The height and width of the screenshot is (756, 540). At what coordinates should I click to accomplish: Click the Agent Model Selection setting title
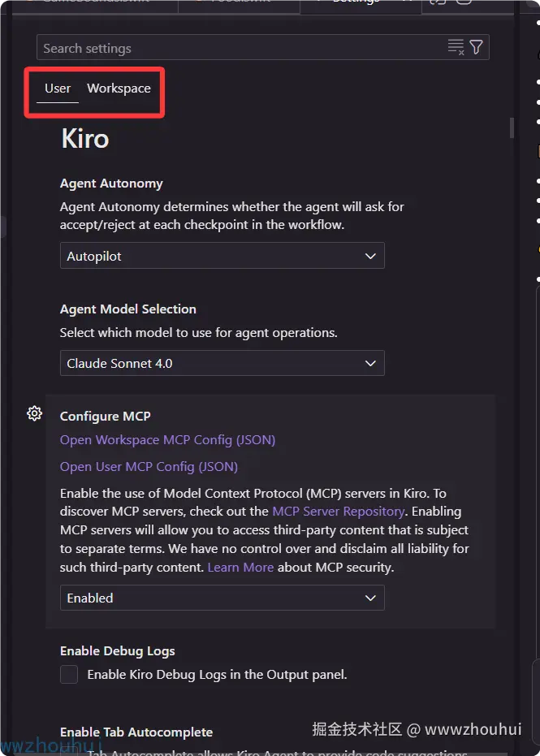point(128,309)
